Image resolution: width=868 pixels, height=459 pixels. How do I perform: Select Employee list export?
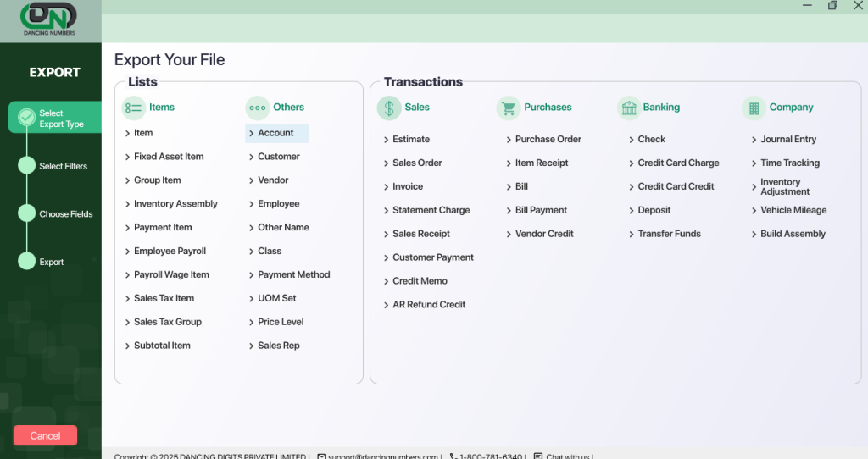coord(278,204)
